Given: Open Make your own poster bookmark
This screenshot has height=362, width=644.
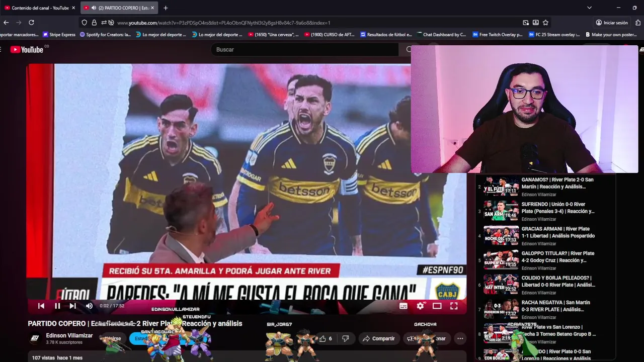Looking at the screenshot, I should pyautogui.click(x=610, y=35).
